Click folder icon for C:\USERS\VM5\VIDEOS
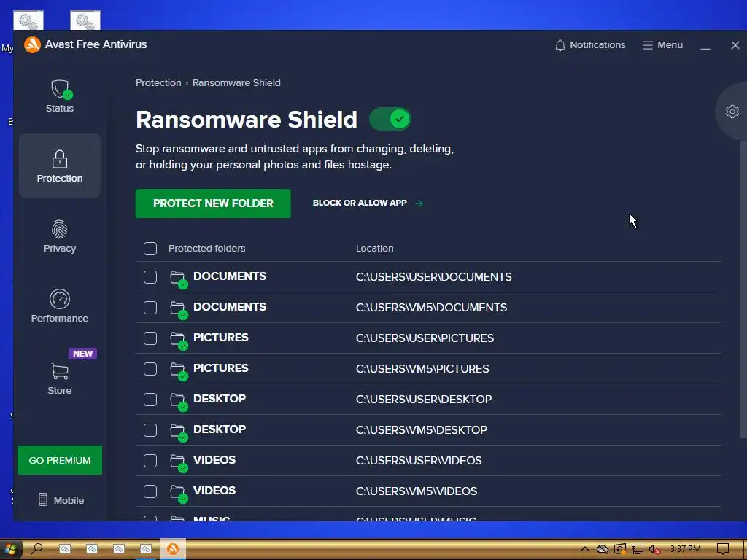 [x=179, y=492]
